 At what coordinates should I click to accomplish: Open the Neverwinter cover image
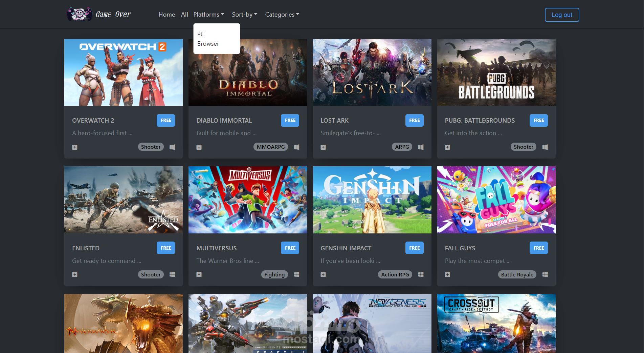coord(124,324)
